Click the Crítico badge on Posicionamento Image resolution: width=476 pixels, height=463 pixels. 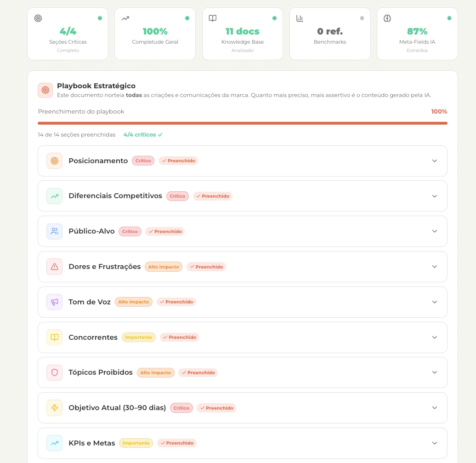tap(143, 161)
